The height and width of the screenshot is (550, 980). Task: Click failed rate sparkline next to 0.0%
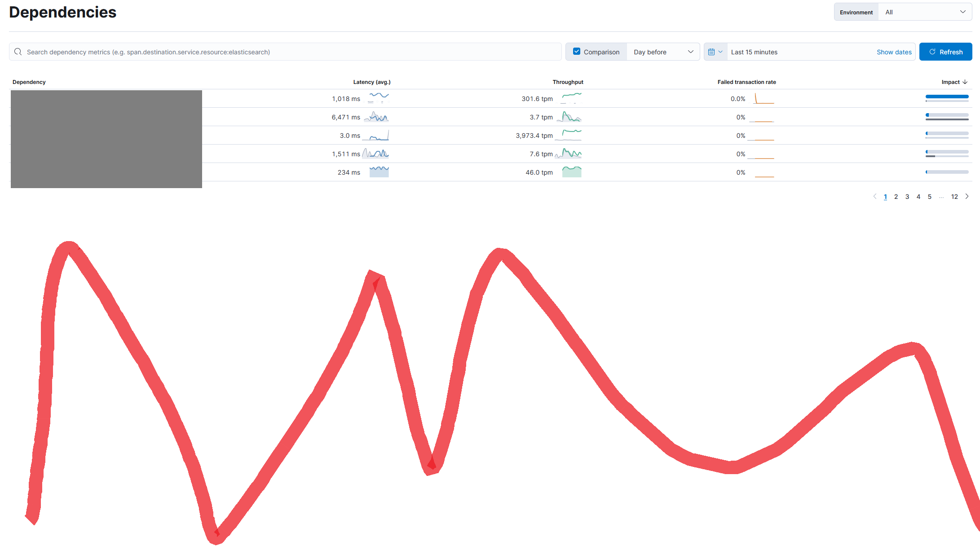click(x=764, y=98)
